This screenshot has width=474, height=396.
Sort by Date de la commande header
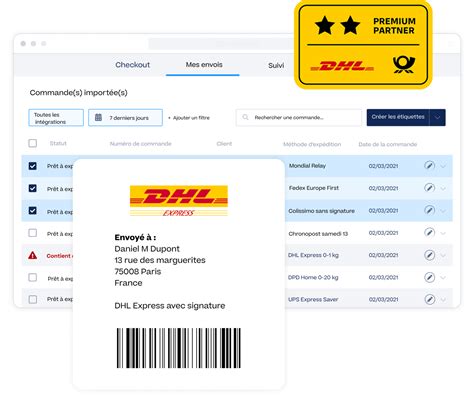[388, 144]
